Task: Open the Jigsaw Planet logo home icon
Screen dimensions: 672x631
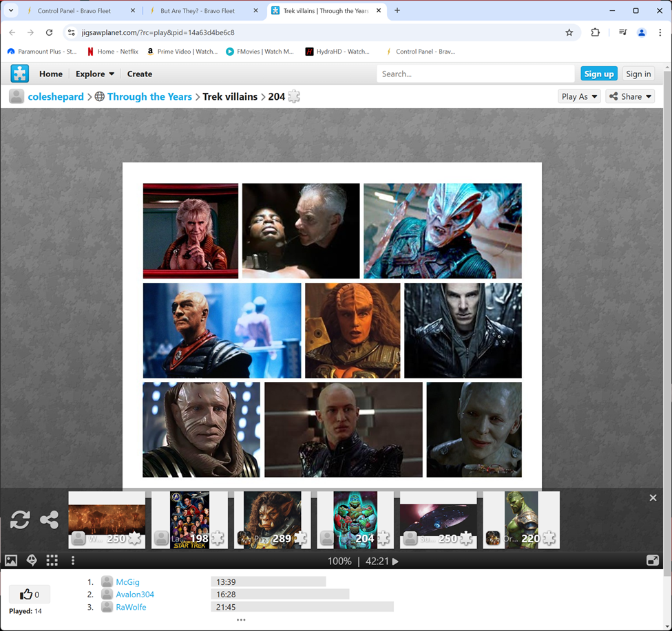Action: pos(20,74)
